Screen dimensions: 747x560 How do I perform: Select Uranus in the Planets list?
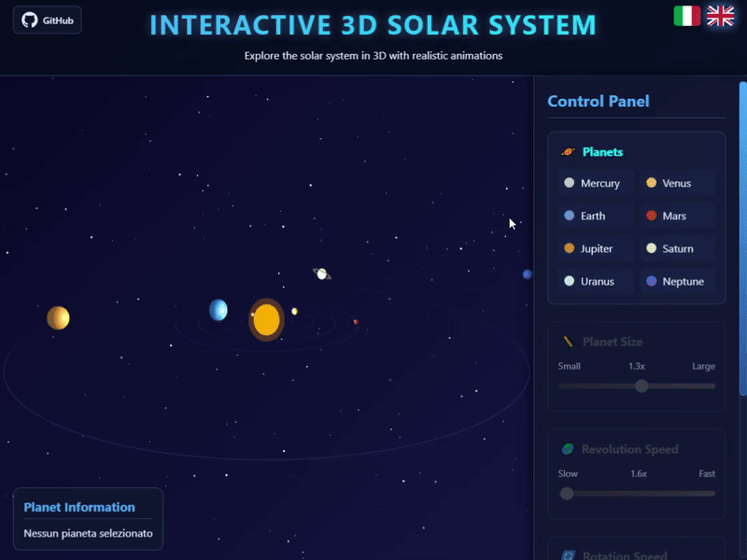pos(596,282)
